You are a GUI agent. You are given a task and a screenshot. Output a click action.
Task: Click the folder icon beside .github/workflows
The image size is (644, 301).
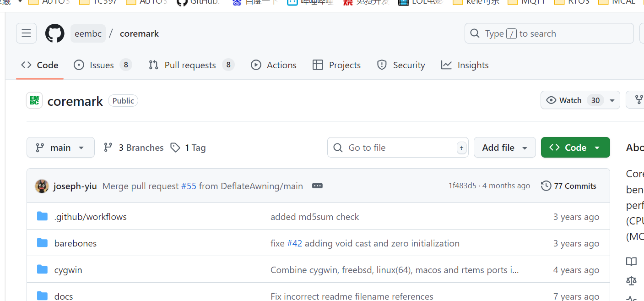(x=42, y=216)
